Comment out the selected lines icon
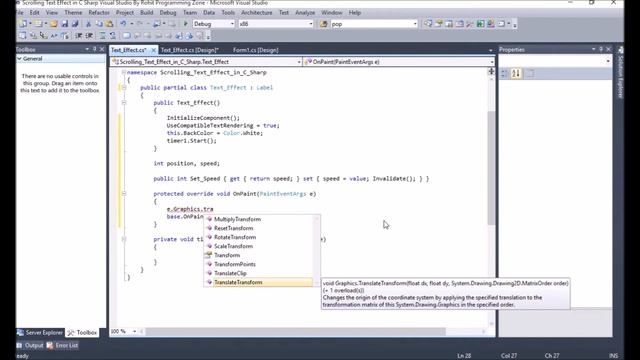The image size is (640, 360). [102, 36]
